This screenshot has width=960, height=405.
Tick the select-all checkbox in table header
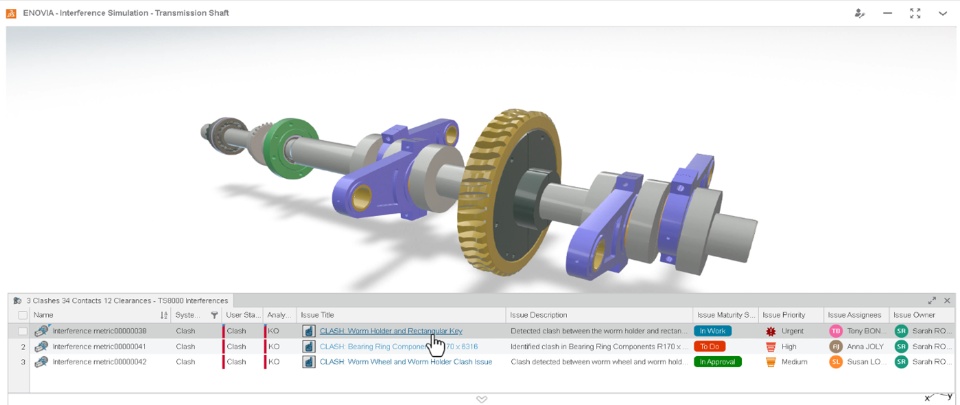tap(23, 315)
